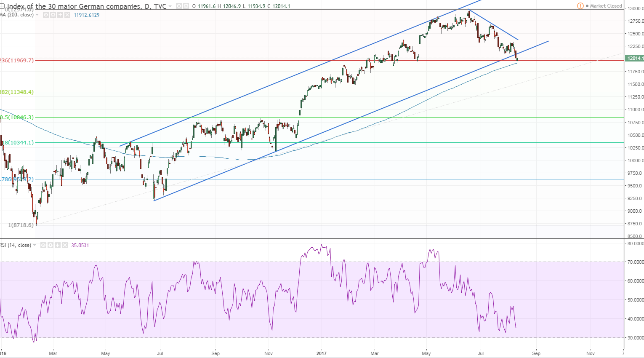This screenshot has height=358, width=644.
Task: Click the orange market status warning icon
Action: (x=580, y=6)
